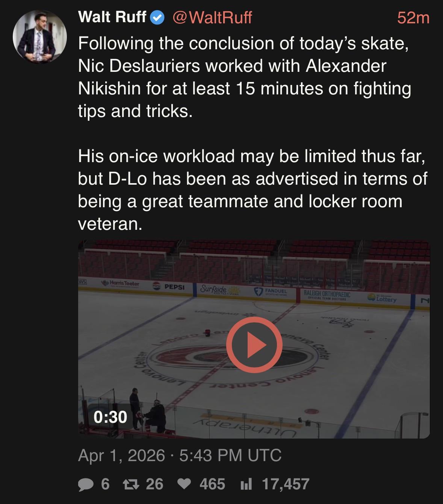Viewport: 443px width, 504px height.
Task: Open the @WaltRuff handle link
Action: pos(212,17)
